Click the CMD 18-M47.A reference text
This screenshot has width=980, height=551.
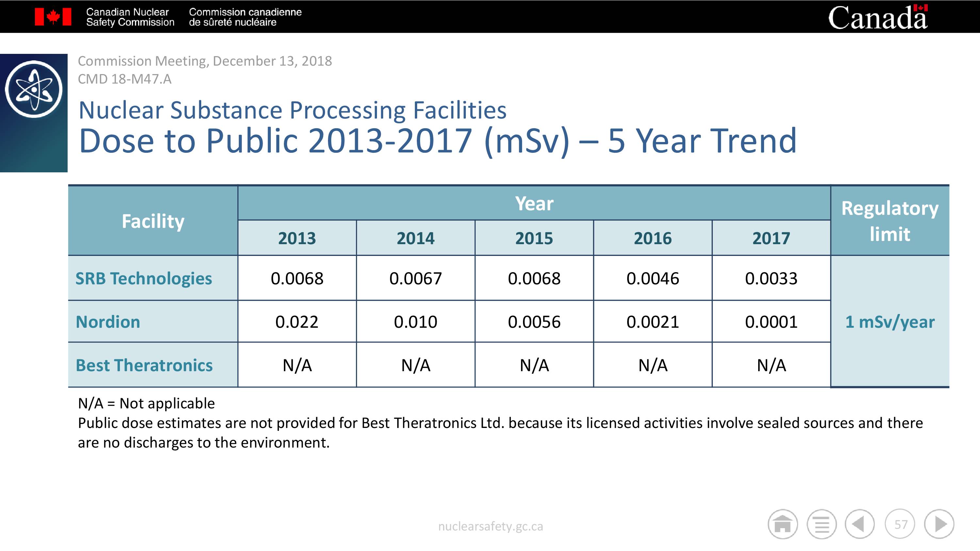(x=124, y=79)
